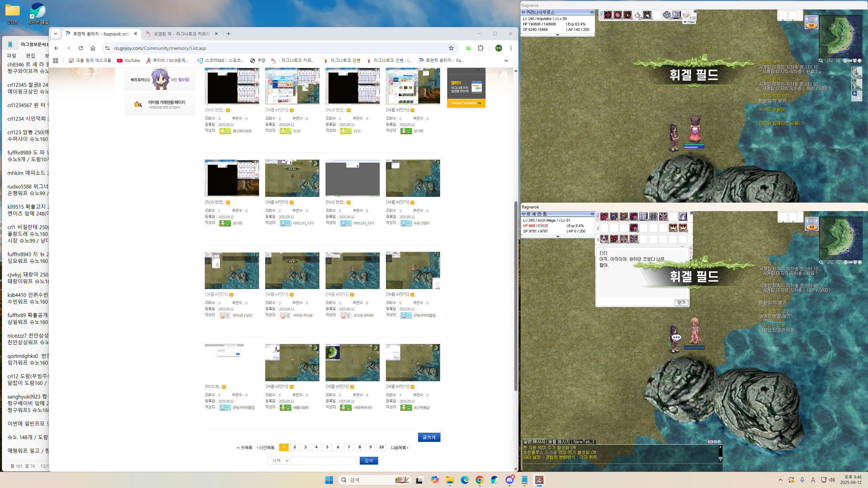Bookmark this page with the star icon

pyautogui.click(x=451, y=48)
